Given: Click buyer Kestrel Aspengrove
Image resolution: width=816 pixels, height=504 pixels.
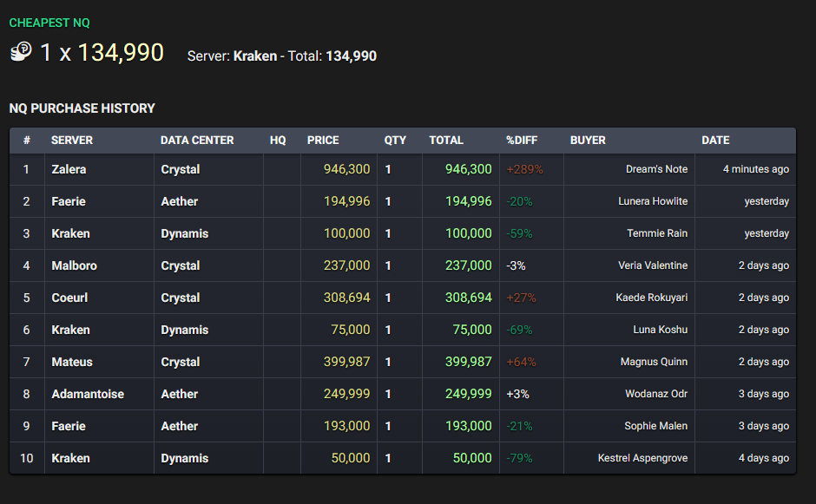Looking at the screenshot, I should (x=642, y=458).
